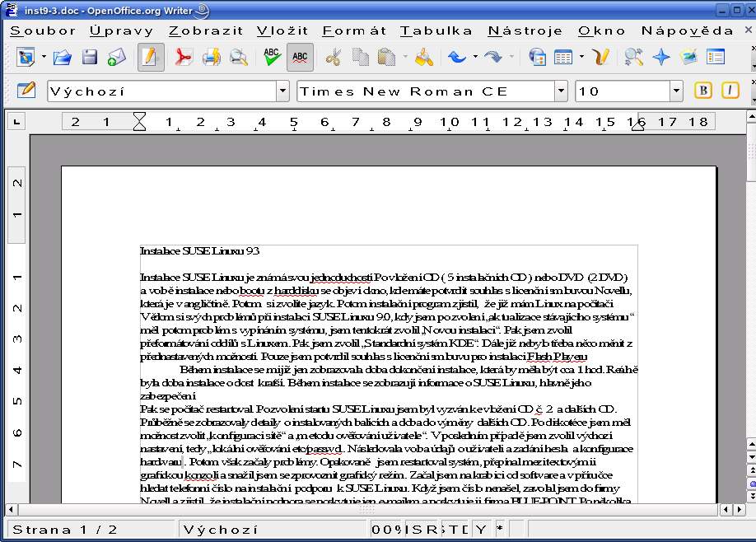
Task: Click the horizontal scrollbar left arrow
Action: [11, 509]
